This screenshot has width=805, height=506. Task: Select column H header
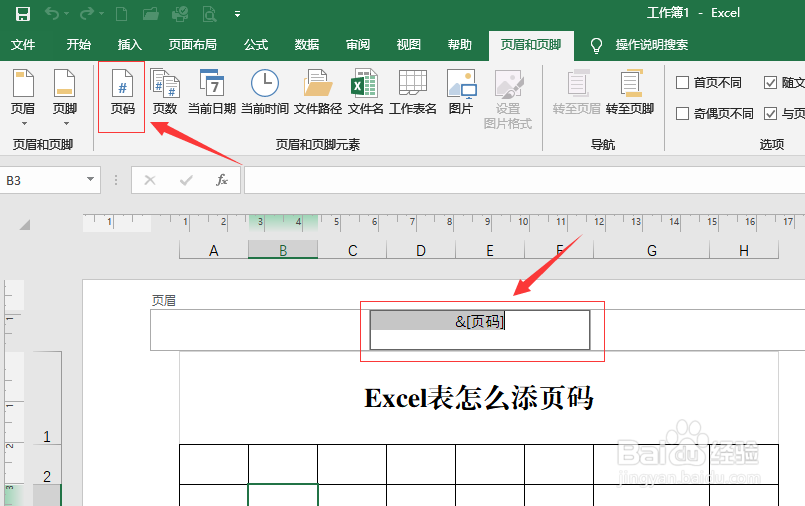coord(744,250)
